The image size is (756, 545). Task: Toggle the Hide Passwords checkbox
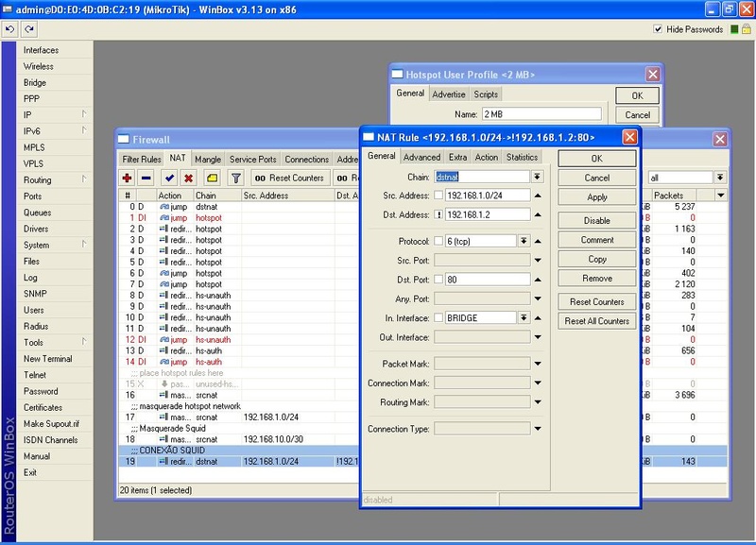pos(658,29)
